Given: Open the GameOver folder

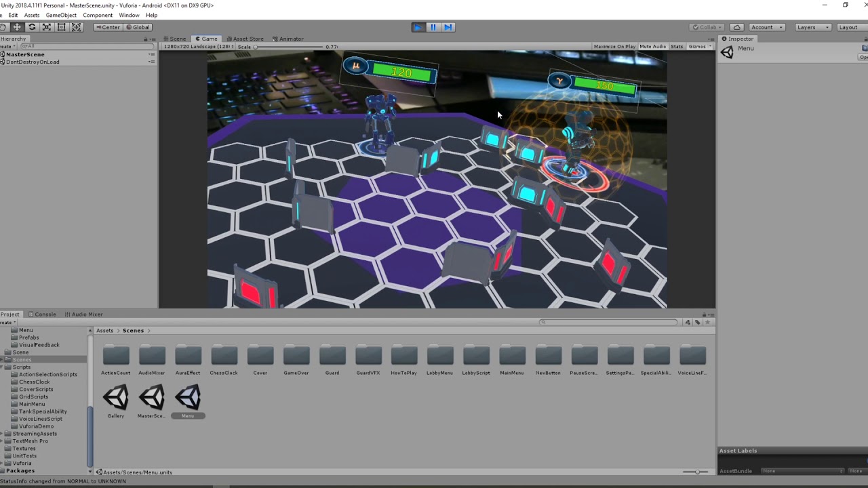Looking at the screenshot, I should pyautogui.click(x=296, y=360).
